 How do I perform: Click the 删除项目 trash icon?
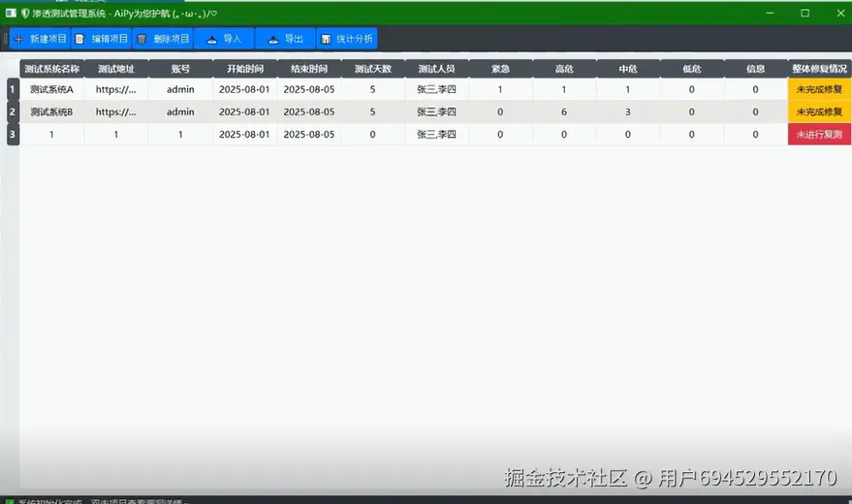142,39
